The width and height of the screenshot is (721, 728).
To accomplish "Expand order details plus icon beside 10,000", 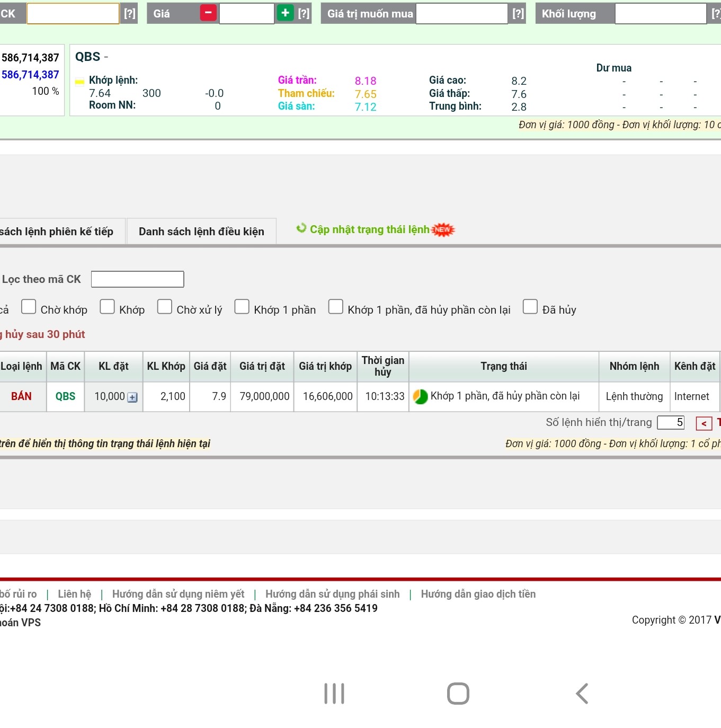I will (132, 397).
